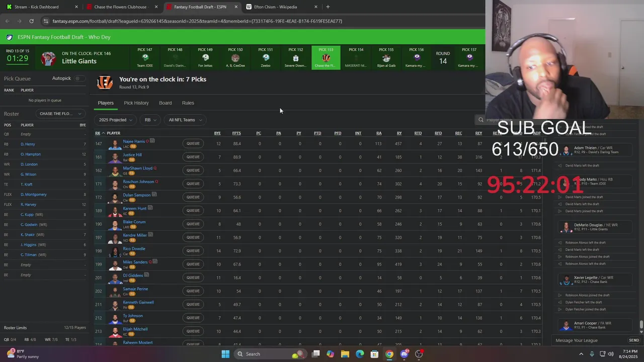Reload the ESPN draft page
This screenshot has height=362, width=644.
pos(31,21)
